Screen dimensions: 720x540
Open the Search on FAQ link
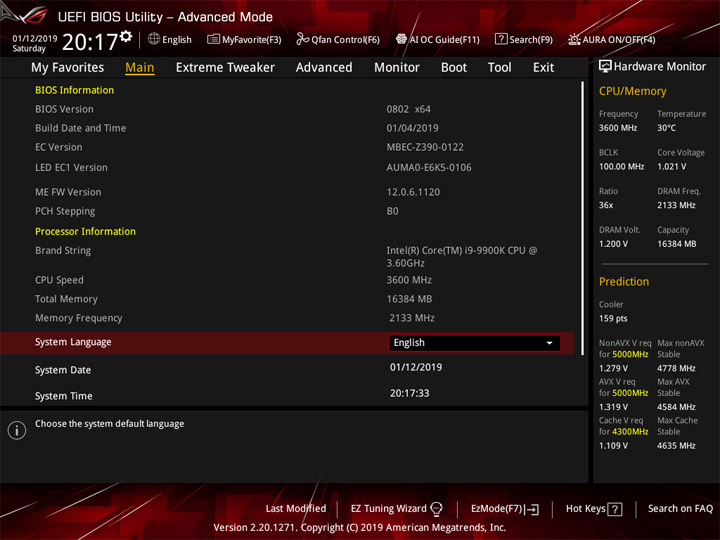680,509
